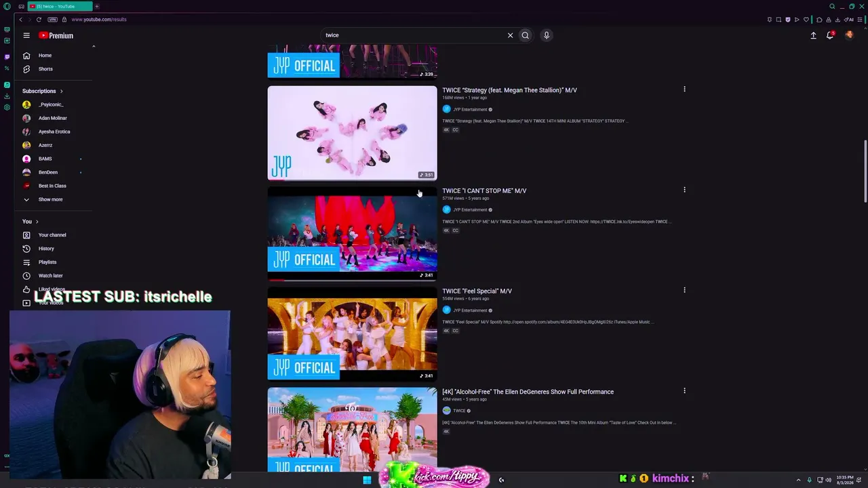Focus the YouTube search box containing twice

click(x=414, y=35)
